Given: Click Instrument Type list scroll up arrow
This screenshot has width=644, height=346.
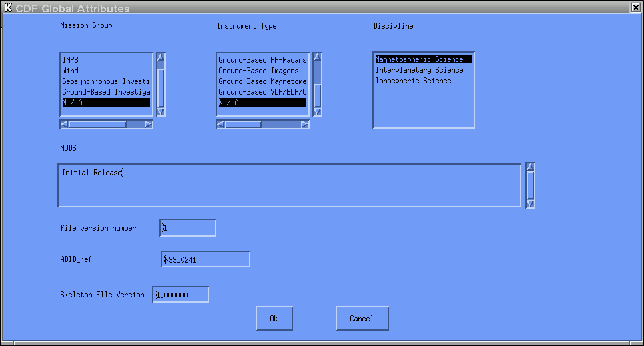Looking at the screenshot, I should click(317, 57).
